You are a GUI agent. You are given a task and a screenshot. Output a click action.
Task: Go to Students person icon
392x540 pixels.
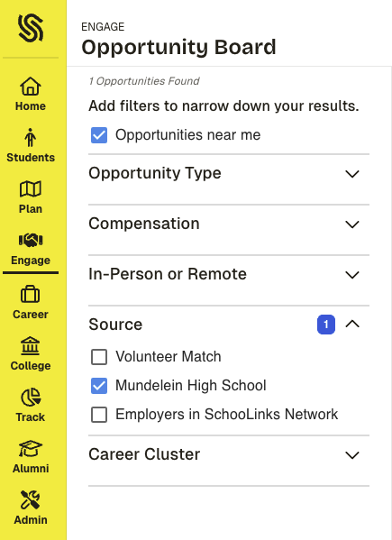tap(31, 137)
